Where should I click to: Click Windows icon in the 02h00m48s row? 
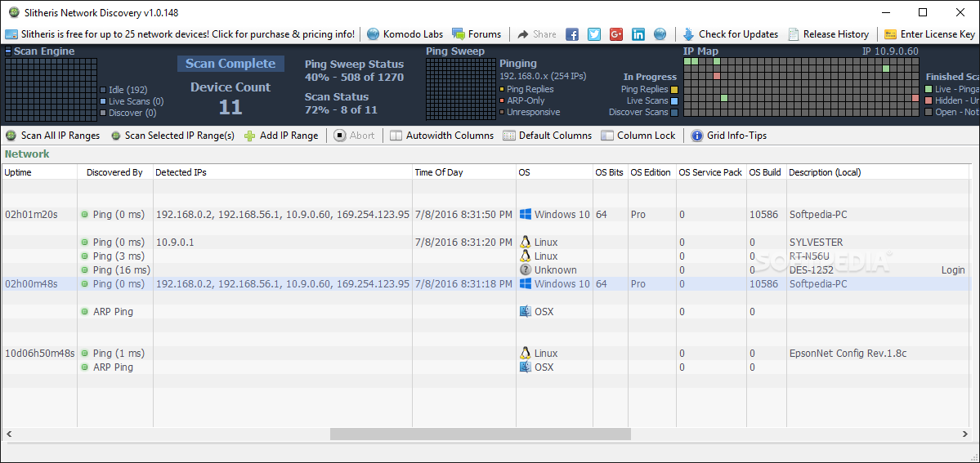(x=526, y=283)
